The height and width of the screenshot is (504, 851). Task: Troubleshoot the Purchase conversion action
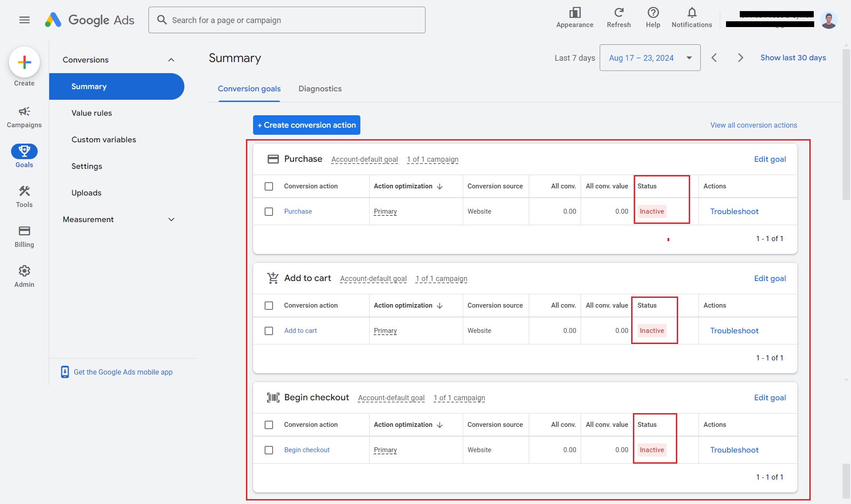coord(734,211)
